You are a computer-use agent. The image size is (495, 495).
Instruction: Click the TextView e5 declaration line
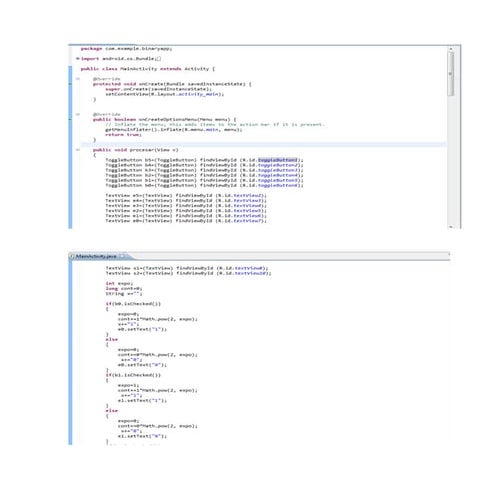(186, 195)
